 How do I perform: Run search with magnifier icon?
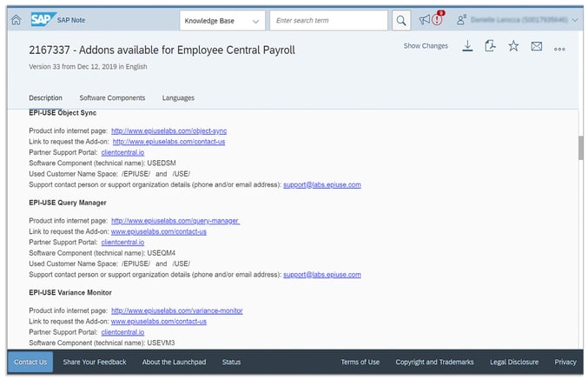click(401, 20)
